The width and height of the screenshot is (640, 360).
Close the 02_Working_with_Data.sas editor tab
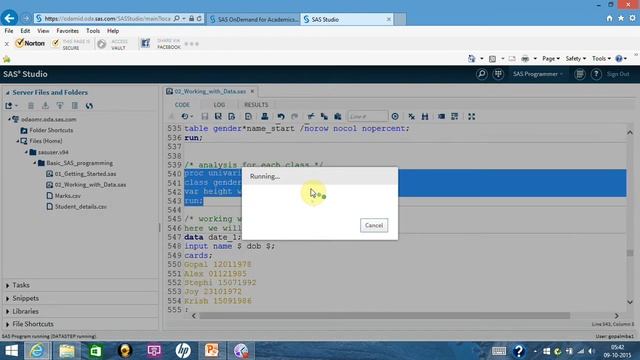[x=252, y=91]
